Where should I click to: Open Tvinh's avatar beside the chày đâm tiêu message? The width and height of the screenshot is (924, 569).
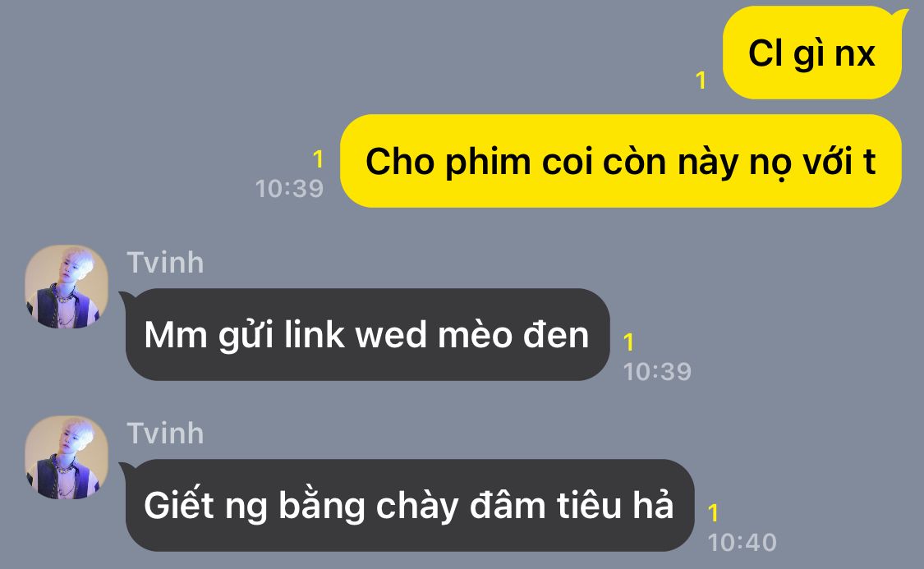[x=66, y=457]
